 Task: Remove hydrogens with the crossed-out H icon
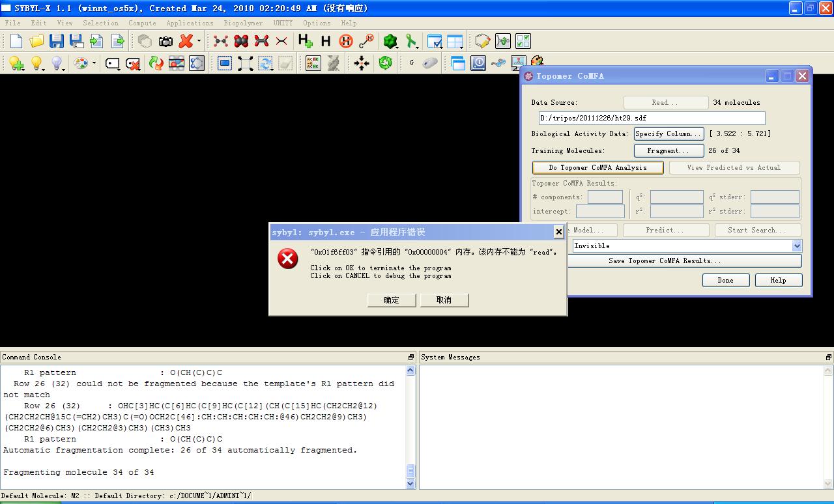[x=346, y=41]
